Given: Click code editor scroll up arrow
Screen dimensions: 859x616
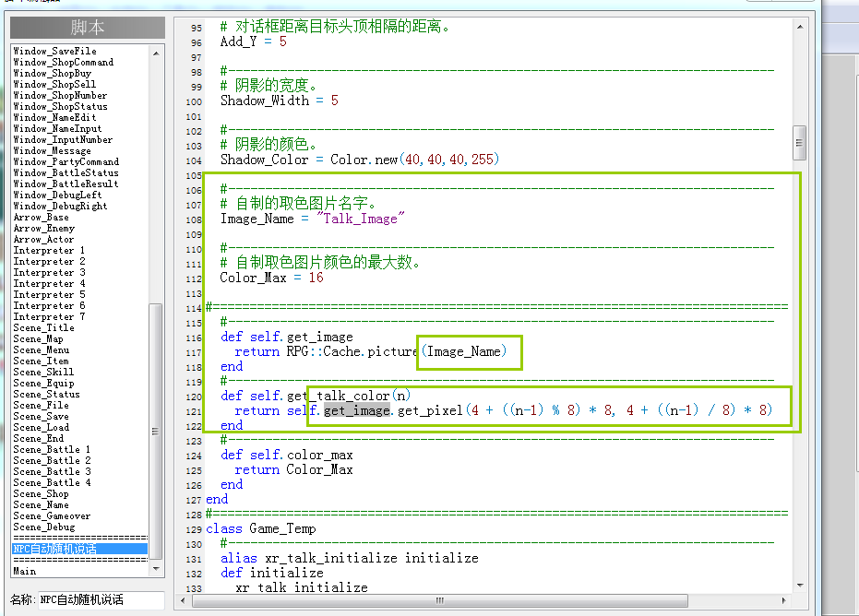Looking at the screenshot, I should click(800, 27).
